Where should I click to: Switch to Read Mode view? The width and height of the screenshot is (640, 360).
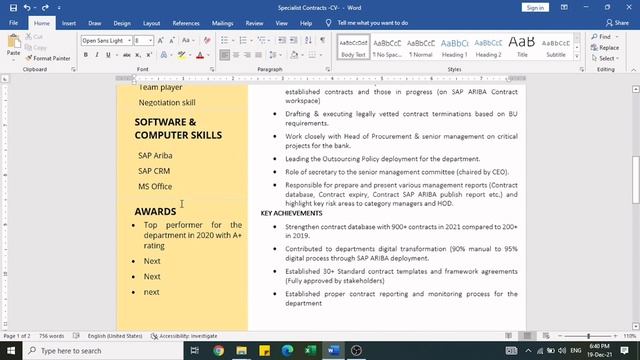coord(508,336)
